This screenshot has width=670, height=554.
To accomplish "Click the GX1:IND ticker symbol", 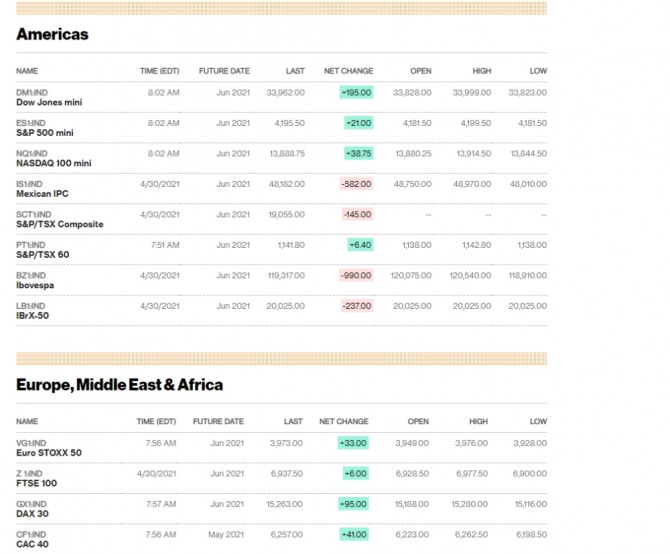I will tap(31, 504).
